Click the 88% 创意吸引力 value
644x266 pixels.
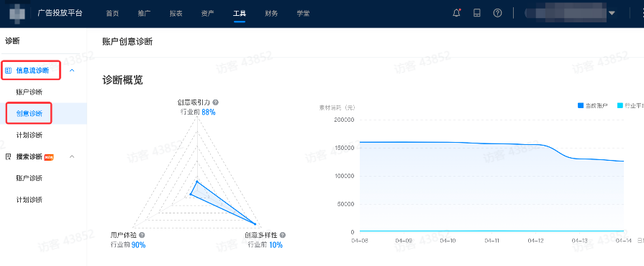[x=209, y=112]
